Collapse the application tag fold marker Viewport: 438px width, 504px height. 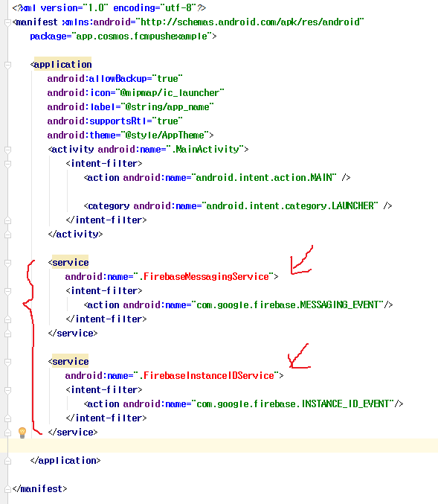pyautogui.click(x=7, y=65)
